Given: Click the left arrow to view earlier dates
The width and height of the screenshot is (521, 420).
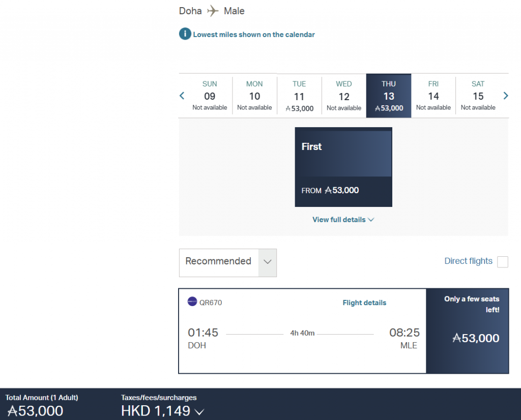Looking at the screenshot, I should point(182,96).
